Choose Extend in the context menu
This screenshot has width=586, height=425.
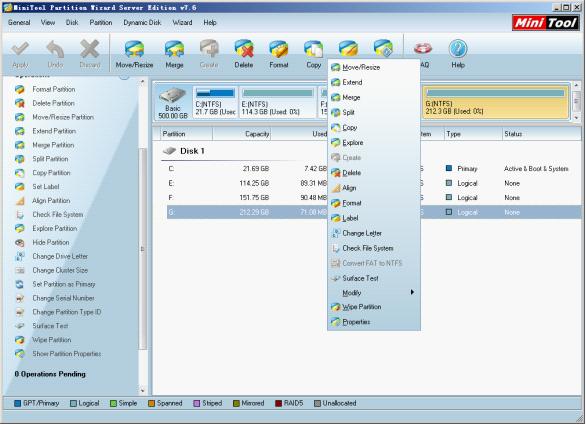(x=374, y=82)
